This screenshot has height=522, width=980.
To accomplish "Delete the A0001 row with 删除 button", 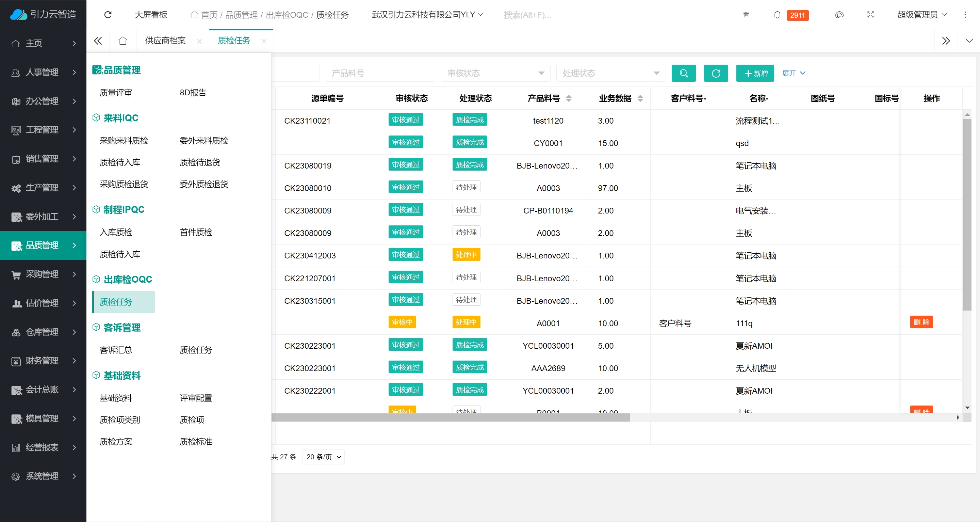I will point(921,322).
